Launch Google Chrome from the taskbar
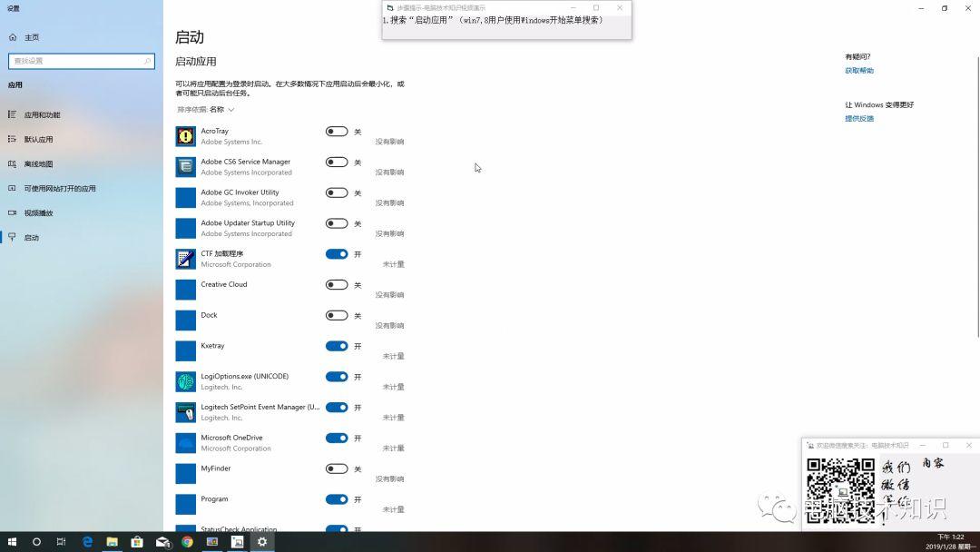The height and width of the screenshot is (552, 980). point(188,542)
